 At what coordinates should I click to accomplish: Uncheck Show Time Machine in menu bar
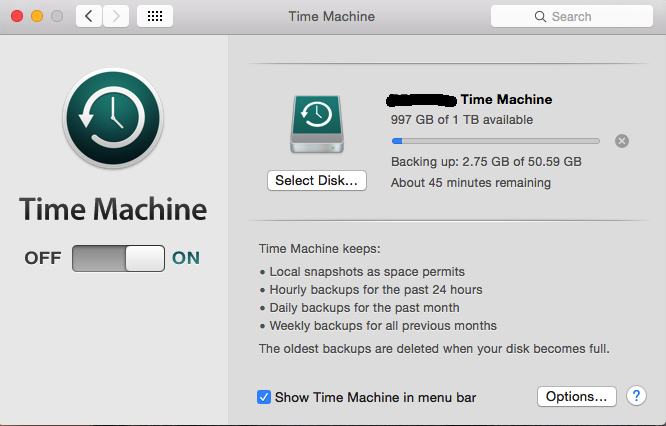coord(264,397)
